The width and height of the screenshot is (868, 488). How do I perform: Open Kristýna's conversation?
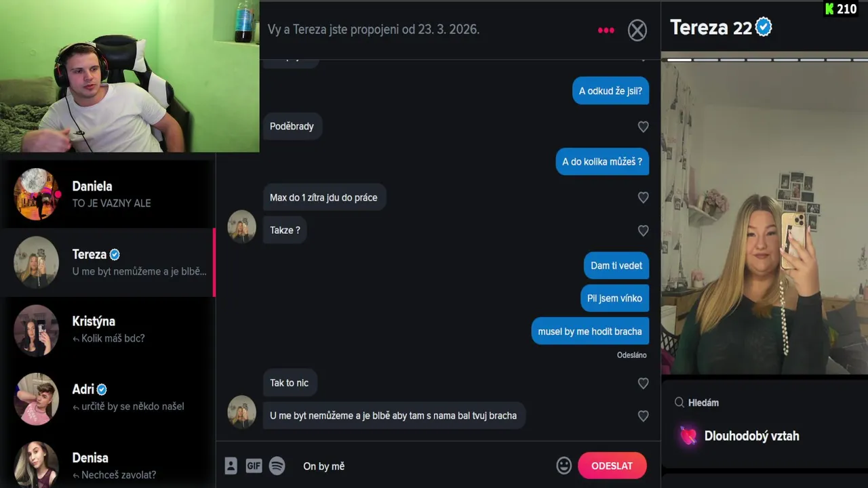click(108, 330)
